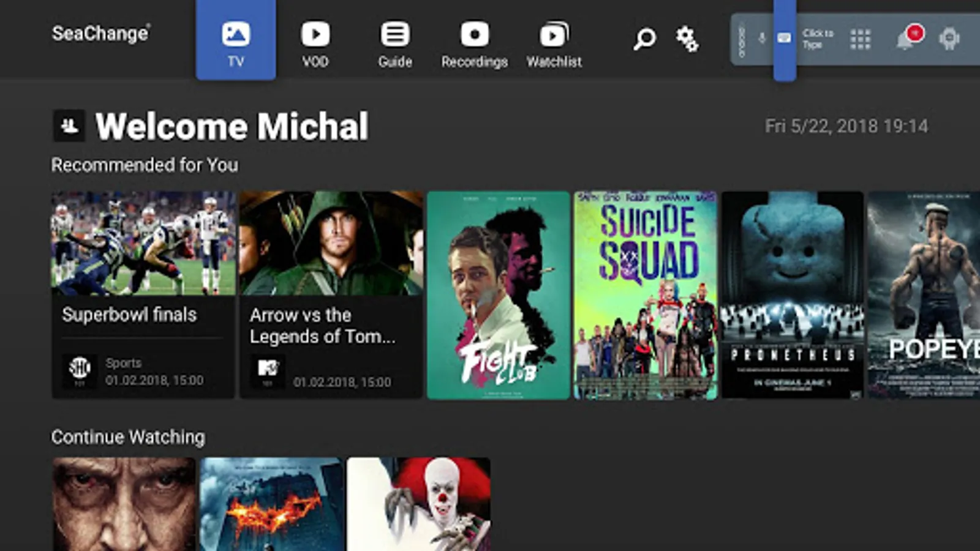Image resolution: width=980 pixels, height=551 pixels.
Task: Click the 'Recommended for You' heading
Action: tap(145, 165)
